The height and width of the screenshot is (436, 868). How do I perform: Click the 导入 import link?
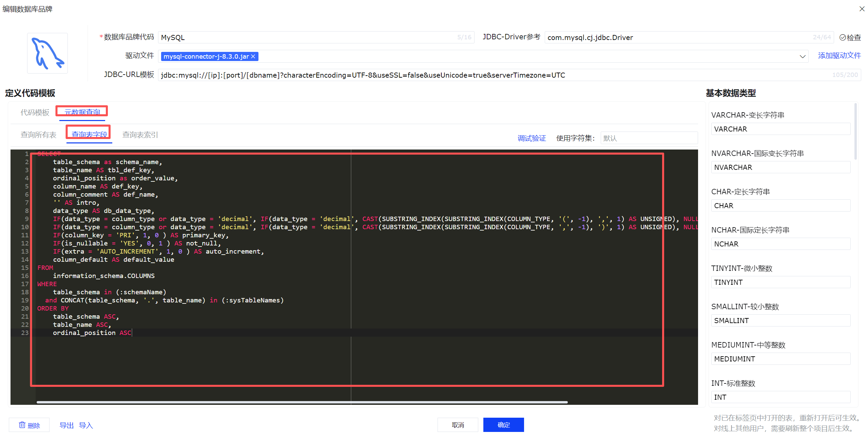click(x=86, y=425)
